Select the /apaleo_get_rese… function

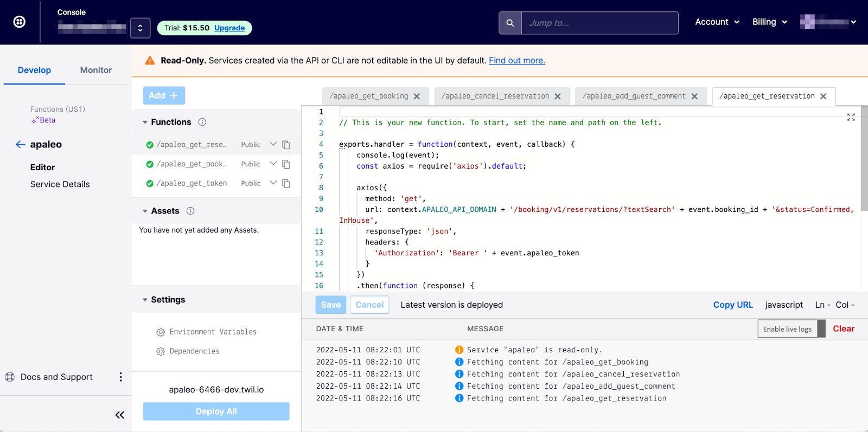coord(192,145)
